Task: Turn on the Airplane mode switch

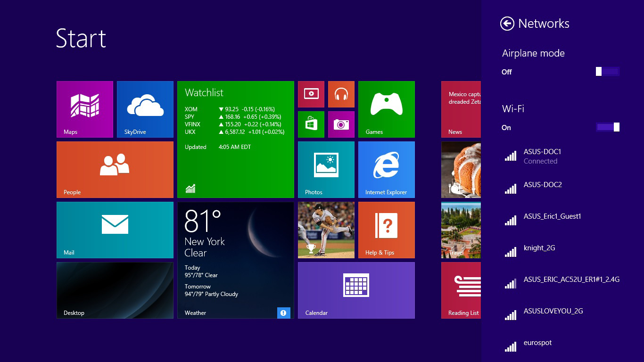Action: click(x=608, y=72)
